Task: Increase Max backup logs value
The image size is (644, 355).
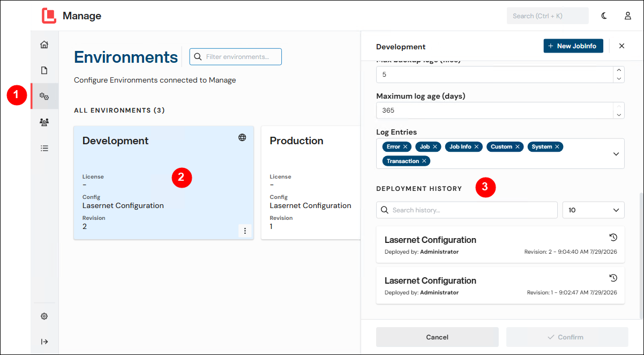Action: pos(619,71)
